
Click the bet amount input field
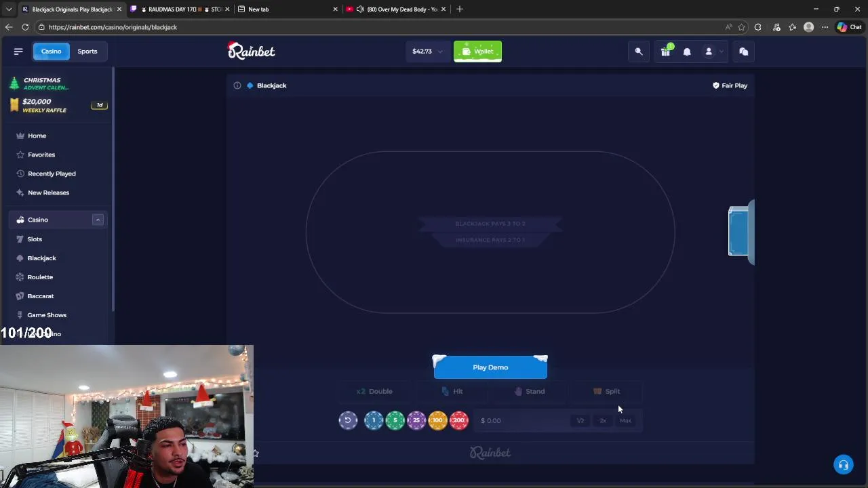pos(522,420)
